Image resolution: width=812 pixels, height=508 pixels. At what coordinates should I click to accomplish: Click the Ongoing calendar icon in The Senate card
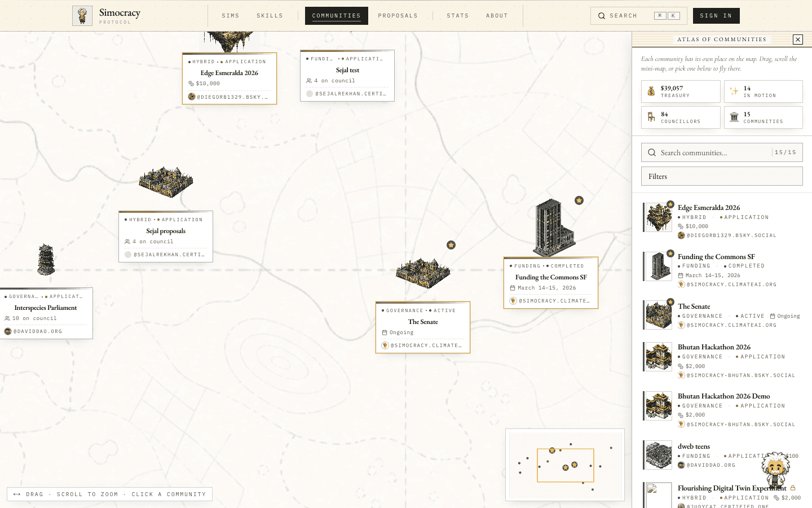click(385, 332)
